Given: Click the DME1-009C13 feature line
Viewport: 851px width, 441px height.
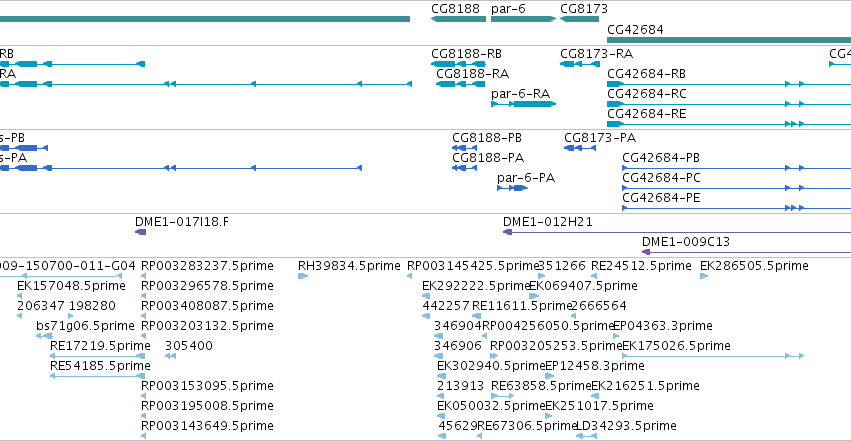Looking at the screenshot, I should [746, 252].
